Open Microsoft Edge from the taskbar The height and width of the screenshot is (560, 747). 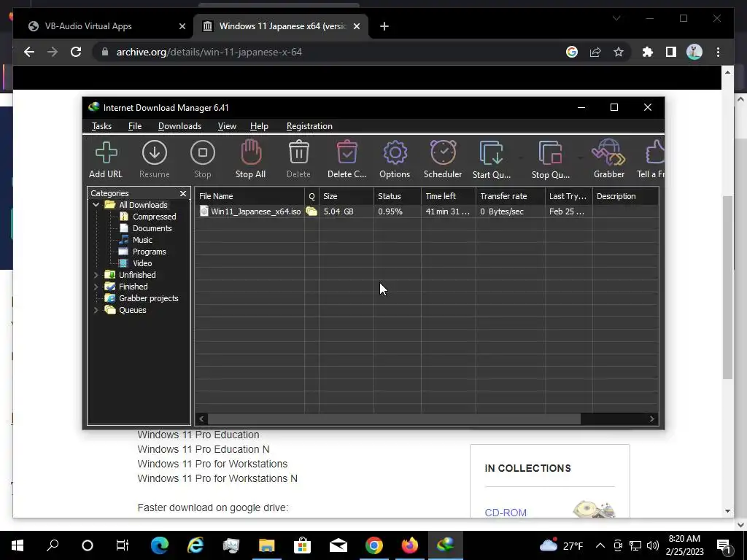pos(160,545)
